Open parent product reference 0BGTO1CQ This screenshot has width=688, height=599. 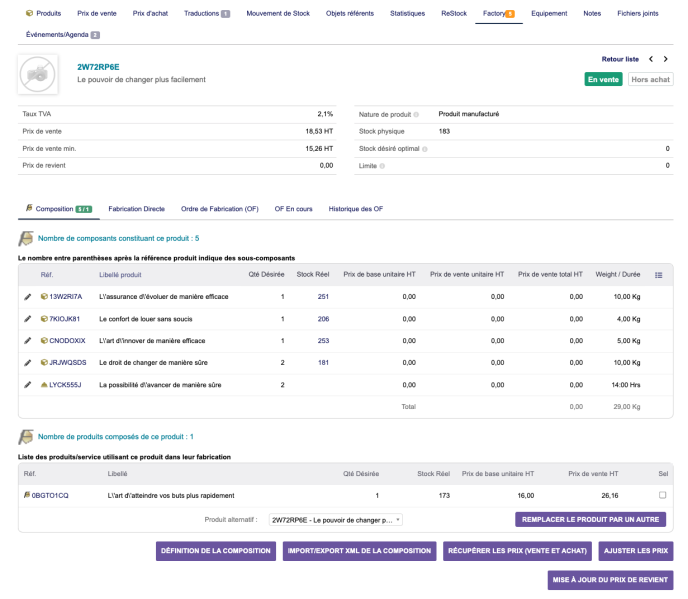(x=50, y=495)
